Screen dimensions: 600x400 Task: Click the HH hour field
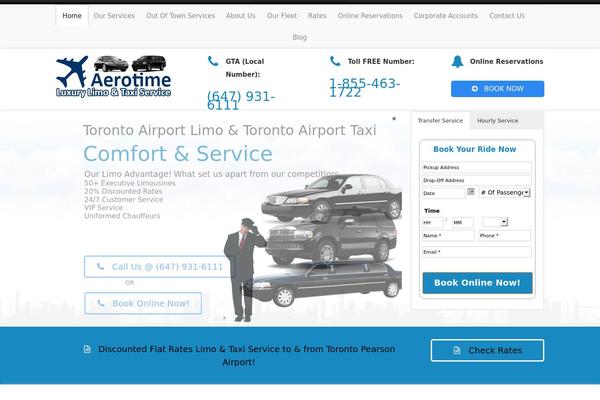[432, 222]
